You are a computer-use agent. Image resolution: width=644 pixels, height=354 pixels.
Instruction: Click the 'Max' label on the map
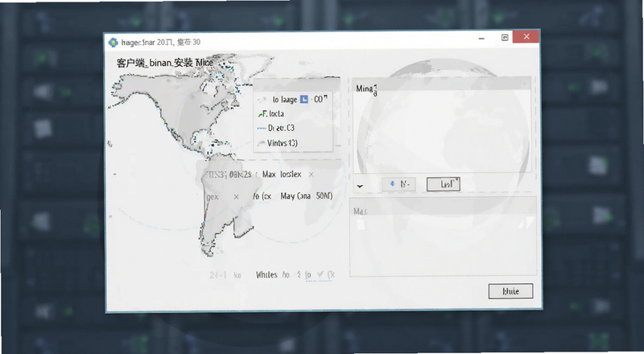click(269, 175)
